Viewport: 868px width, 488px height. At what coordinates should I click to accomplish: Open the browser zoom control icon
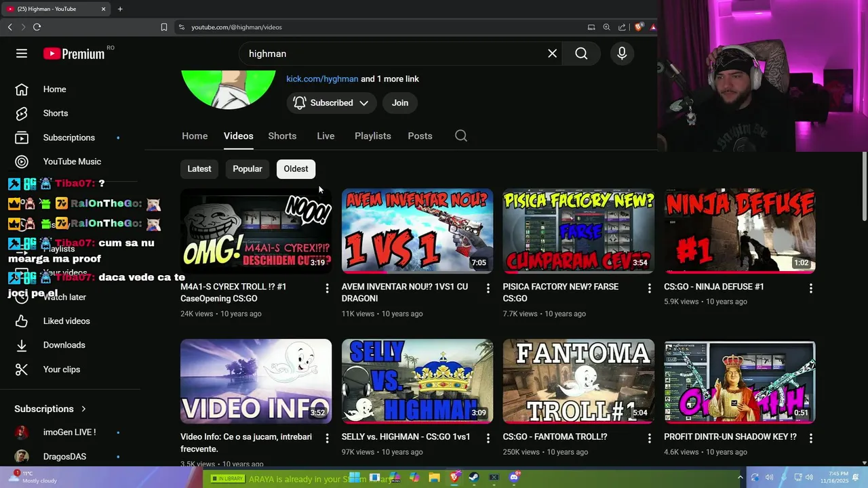pyautogui.click(x=606, y=27)
